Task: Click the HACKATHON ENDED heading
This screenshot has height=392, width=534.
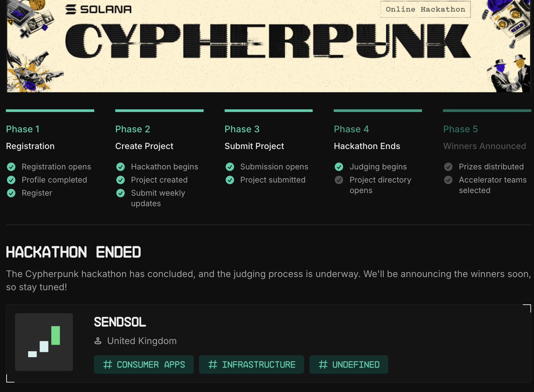Action: tap(73, 252)
